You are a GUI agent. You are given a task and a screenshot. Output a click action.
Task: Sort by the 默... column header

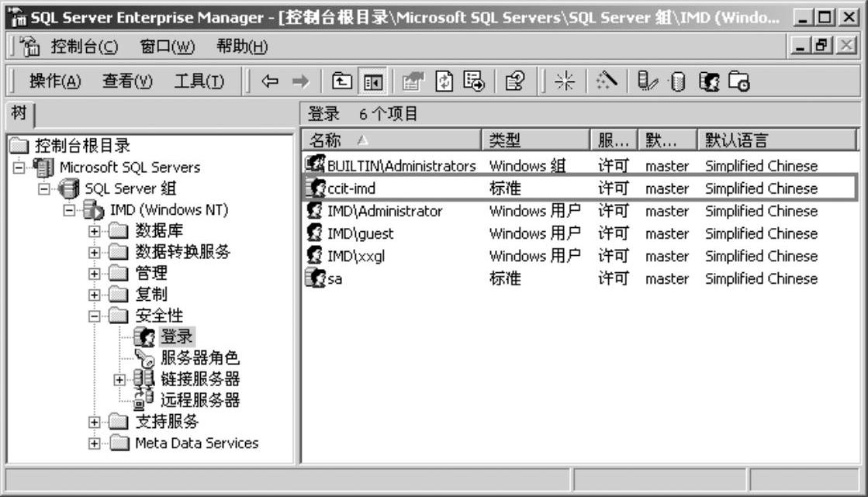click(668, 140)
